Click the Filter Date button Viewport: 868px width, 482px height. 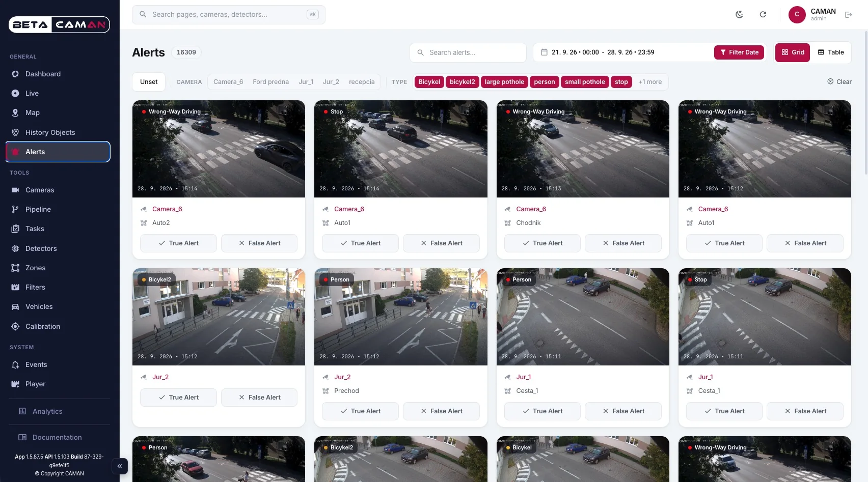(739, 52)
